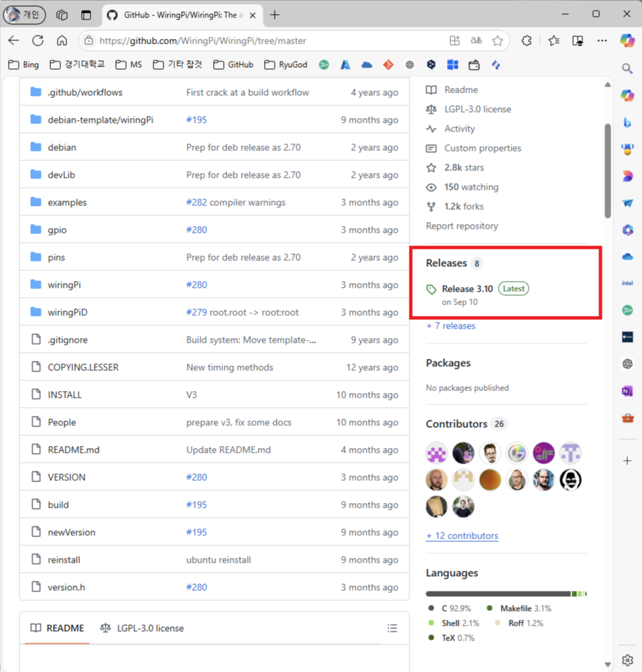Screen dimensions: 642x672
Task: Open the debian-template/wiringPi folder
Action: tap(101, 119)
